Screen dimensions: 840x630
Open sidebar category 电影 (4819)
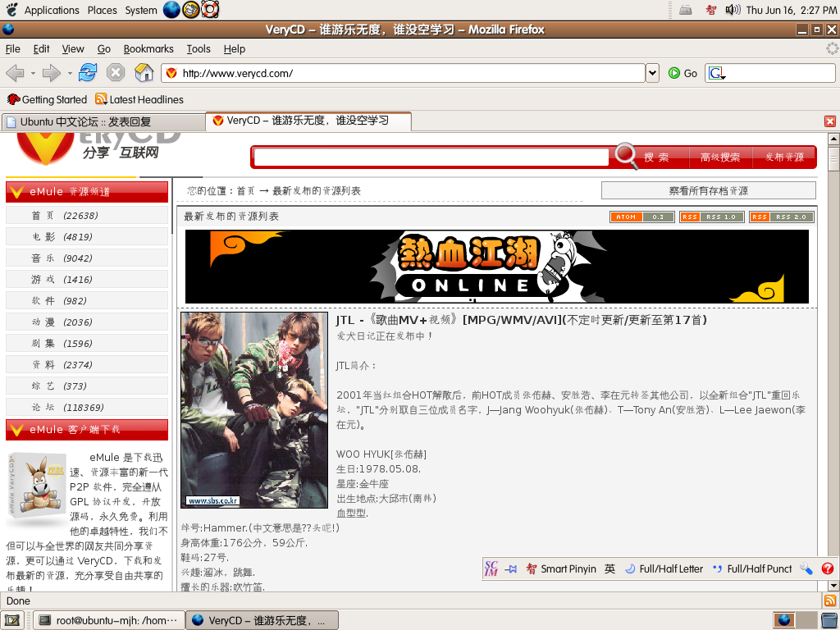87,237
